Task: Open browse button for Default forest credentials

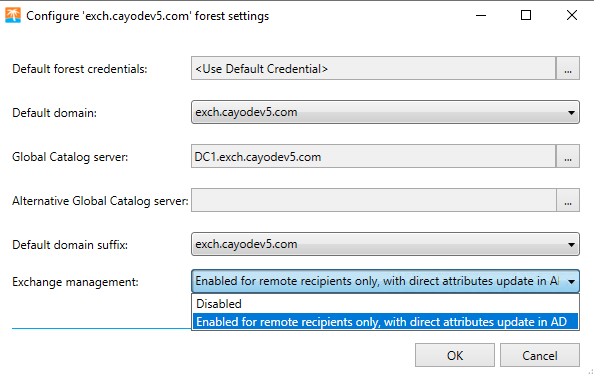Action: pos(567,68)
